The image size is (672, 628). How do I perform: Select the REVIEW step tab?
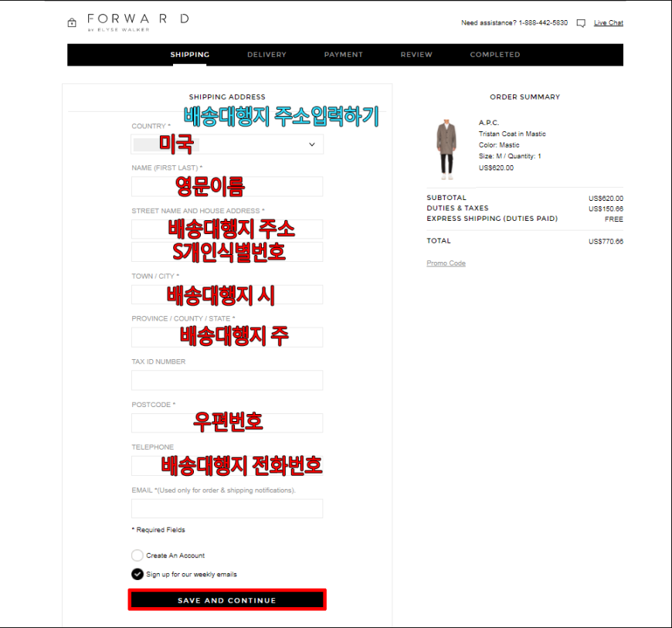coord(416,54)
